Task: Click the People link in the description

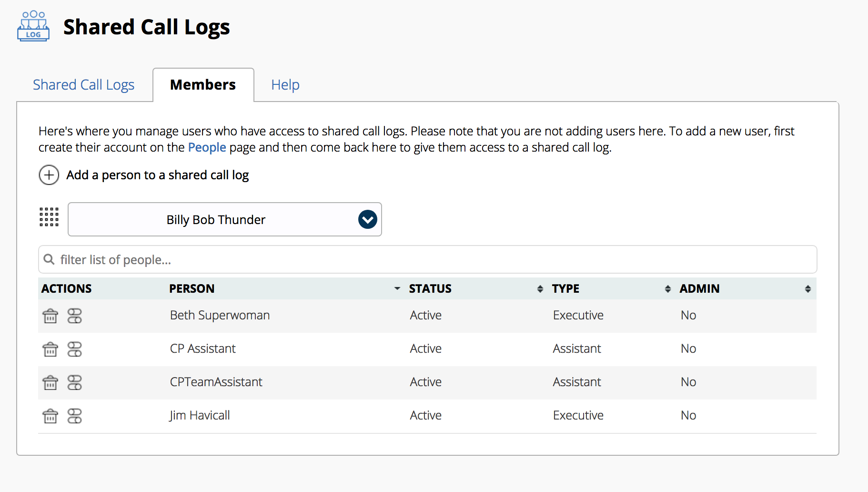Action: [x=207, y=147]
